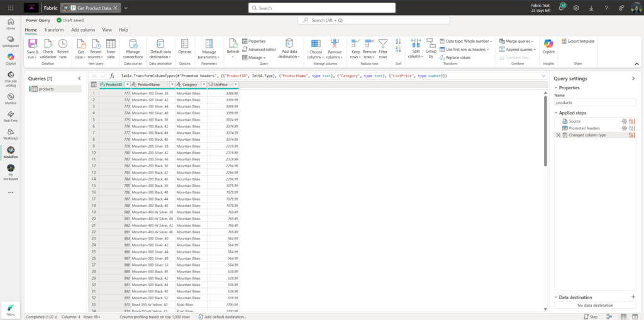
Task: Collapse the Queries pane
Action: (79, 79)
